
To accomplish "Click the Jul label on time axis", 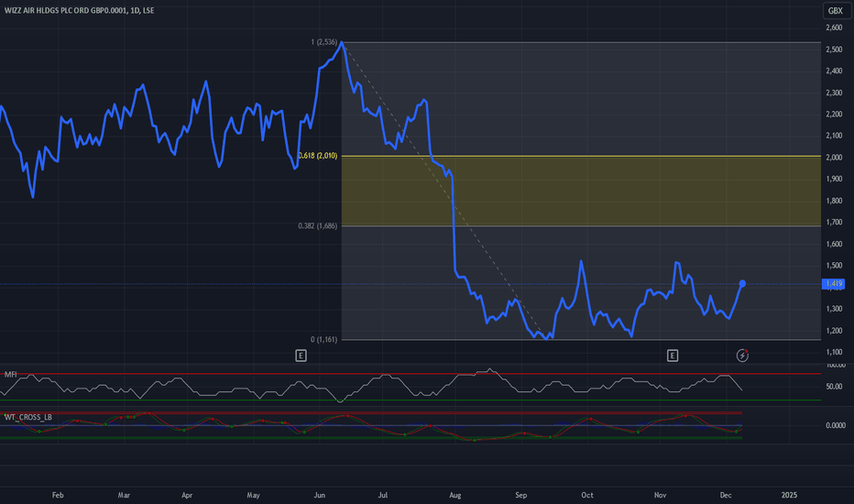I will (383, 495).
